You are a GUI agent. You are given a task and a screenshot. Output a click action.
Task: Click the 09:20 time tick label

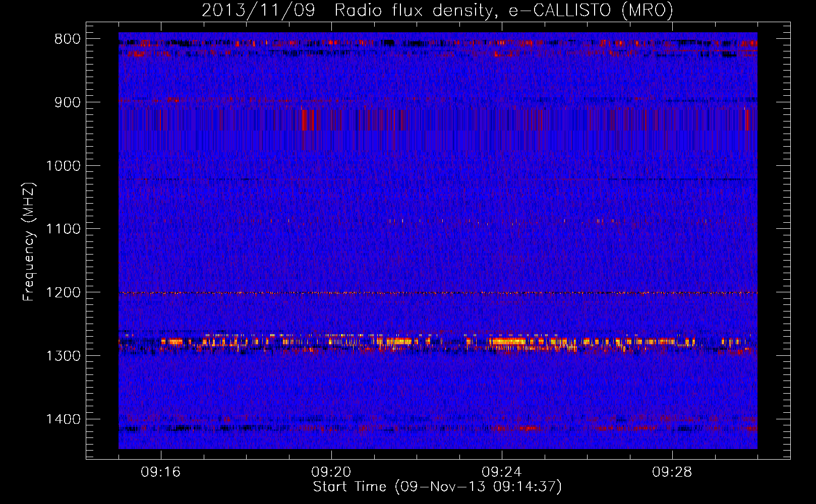click(x=331, y=472)
